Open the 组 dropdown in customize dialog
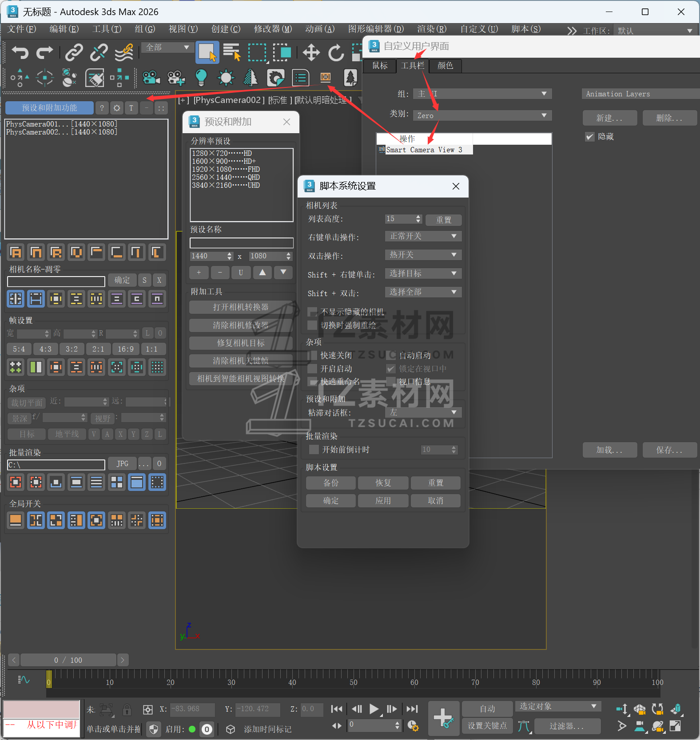The image size is (700, 740). 482,94
